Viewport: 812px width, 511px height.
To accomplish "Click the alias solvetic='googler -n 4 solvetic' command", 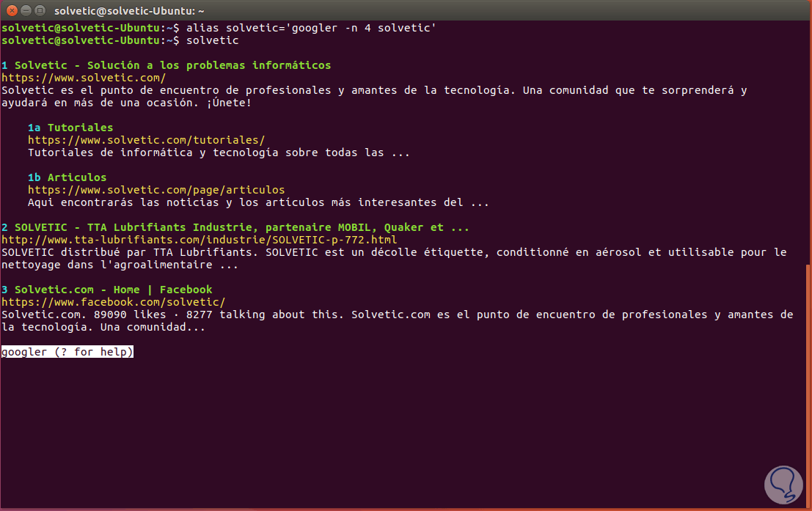I will (x=311, y=28).
